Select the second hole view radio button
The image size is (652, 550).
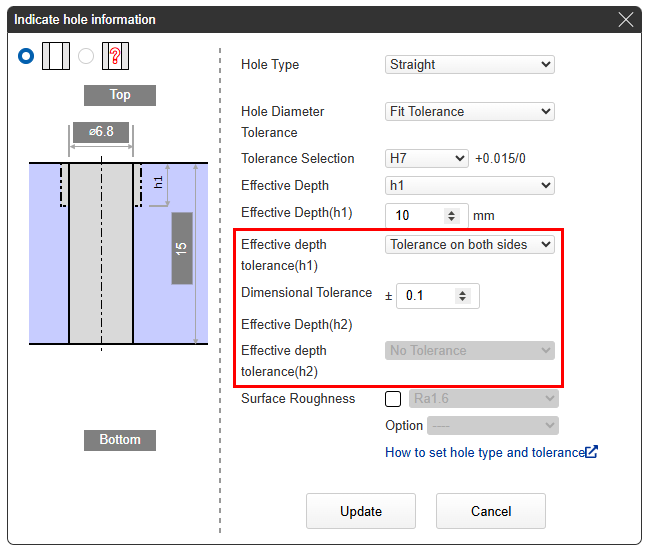click(x=86, y=56)
